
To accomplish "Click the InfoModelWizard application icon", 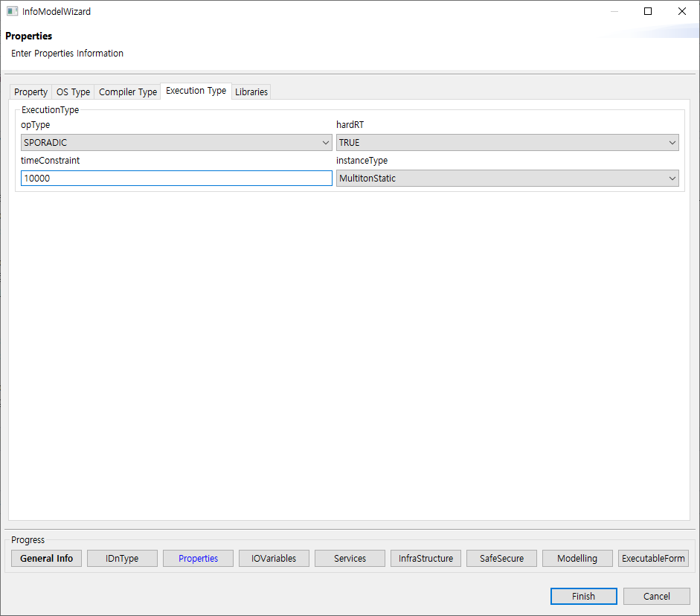I will 10,11.
